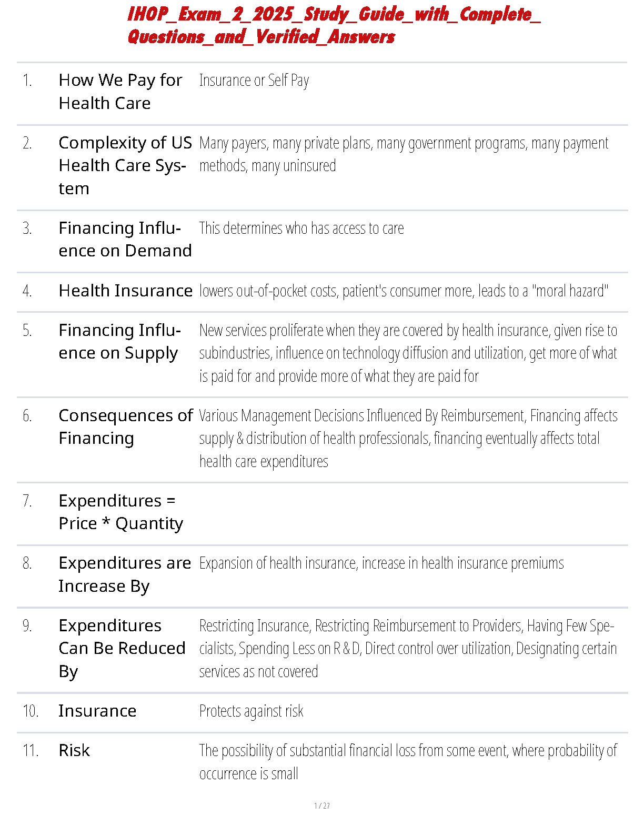Click the term "Expenditures are Increase By"
644x834 pixels.
[124, 574]
